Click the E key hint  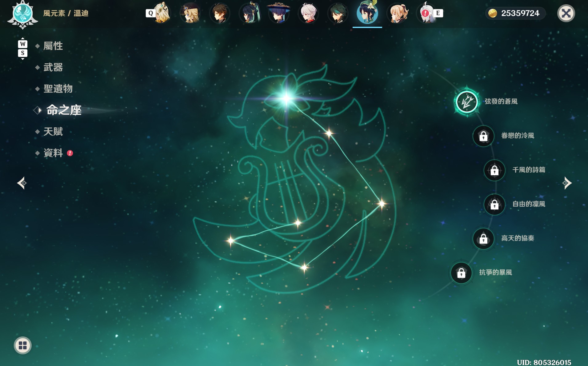[x=438, y=13]
